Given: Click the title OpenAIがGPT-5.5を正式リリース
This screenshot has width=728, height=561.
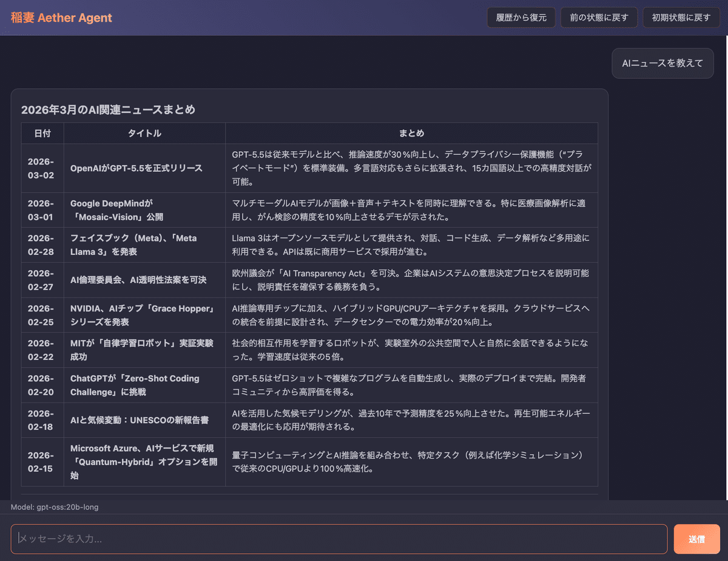Looking at the screenshot, I should (x=136, y=168).
